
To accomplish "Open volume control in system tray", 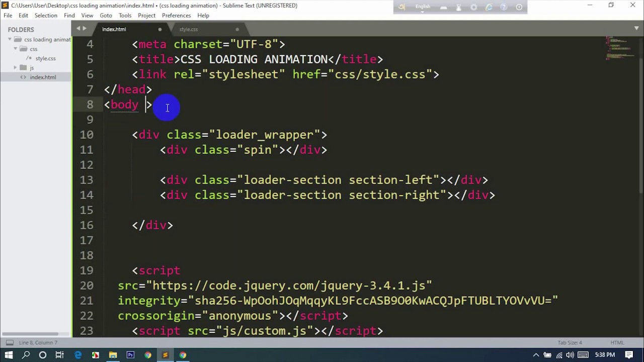I will [571, 355].
